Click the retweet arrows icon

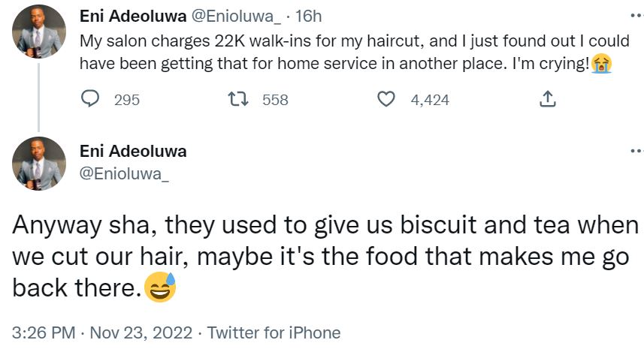click(238, 99)
